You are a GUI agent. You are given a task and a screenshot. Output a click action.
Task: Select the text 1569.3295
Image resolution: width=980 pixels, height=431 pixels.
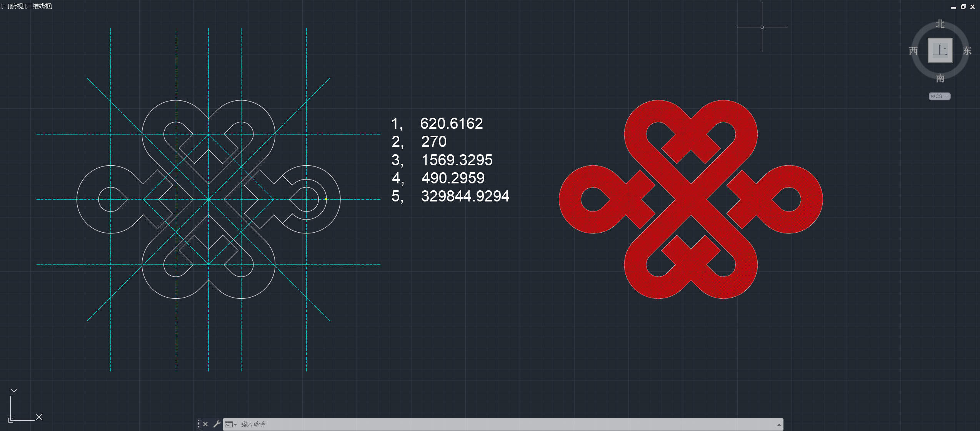tap(457, 160)
